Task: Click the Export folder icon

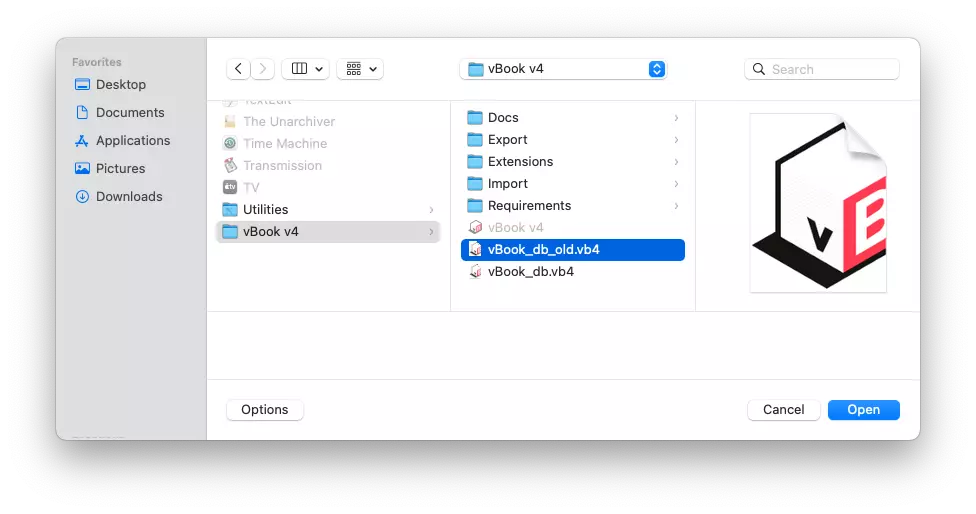Action: tap(475, 139)
